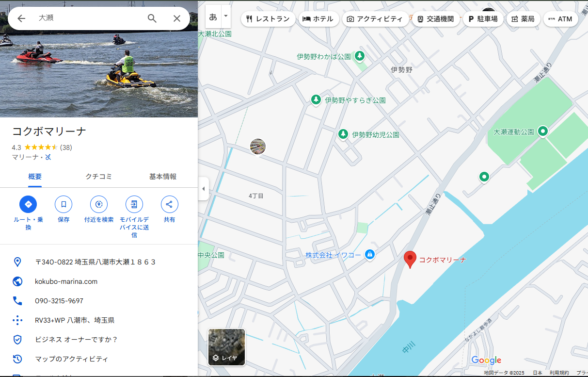The image size is (588, 377).
Task: Click the 大瀬北公園 map label
Action: [x=215, y=34]
